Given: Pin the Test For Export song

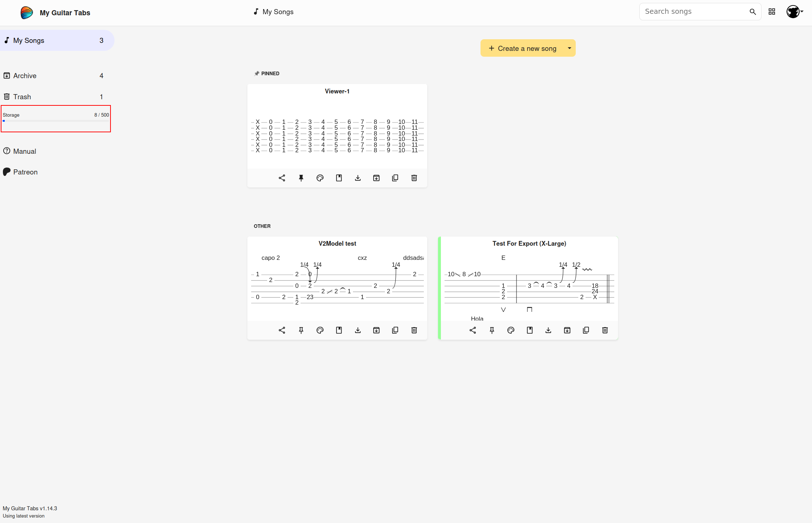Looking at the screenshot, I should click(x=492, y=330).
